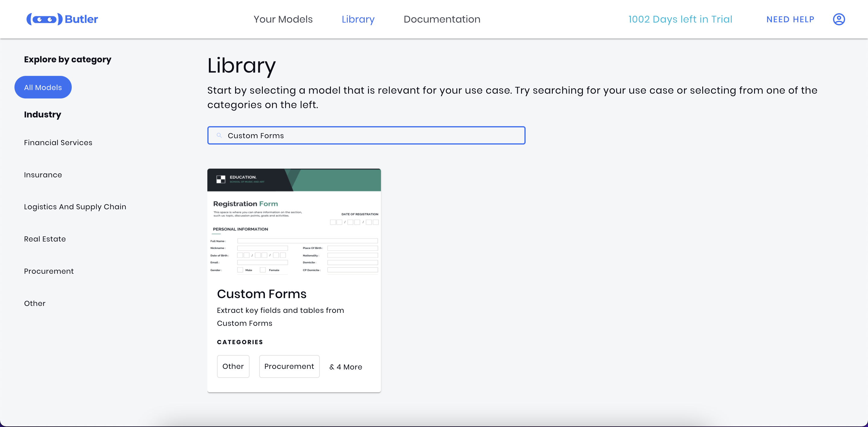Open the user profile account icon

coord(838,19)
